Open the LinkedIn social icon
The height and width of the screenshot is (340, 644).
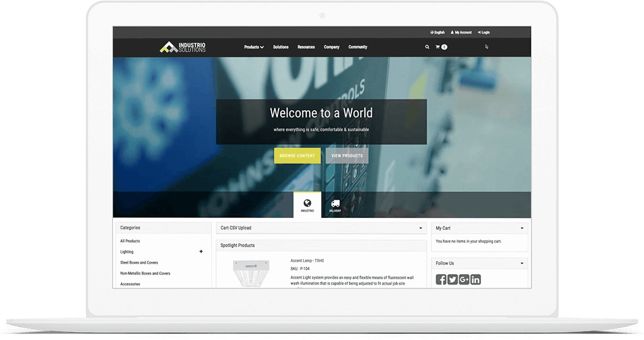tap(476, 279)
